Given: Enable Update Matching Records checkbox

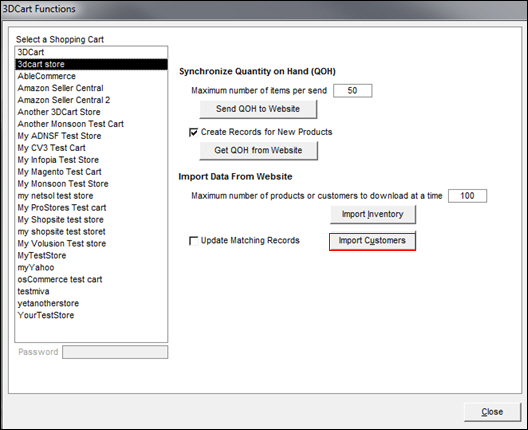Looking at the screenshot, I should 193,240.
